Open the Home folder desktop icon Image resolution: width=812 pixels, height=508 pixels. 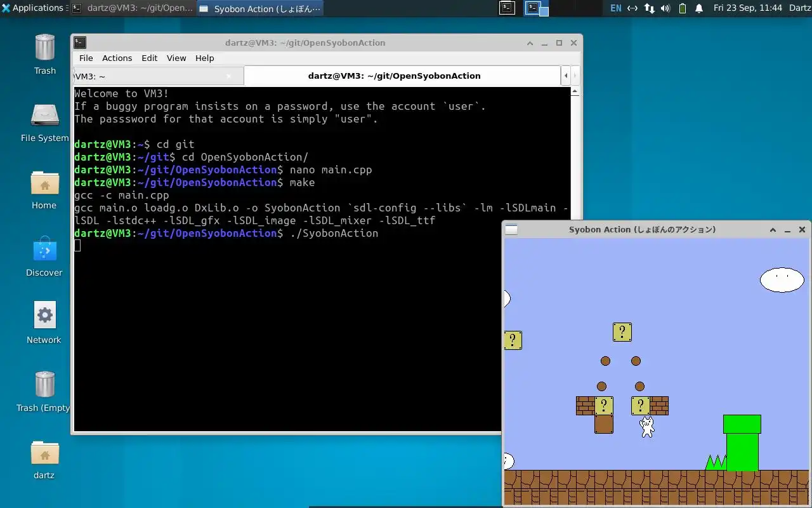[44, 190]
